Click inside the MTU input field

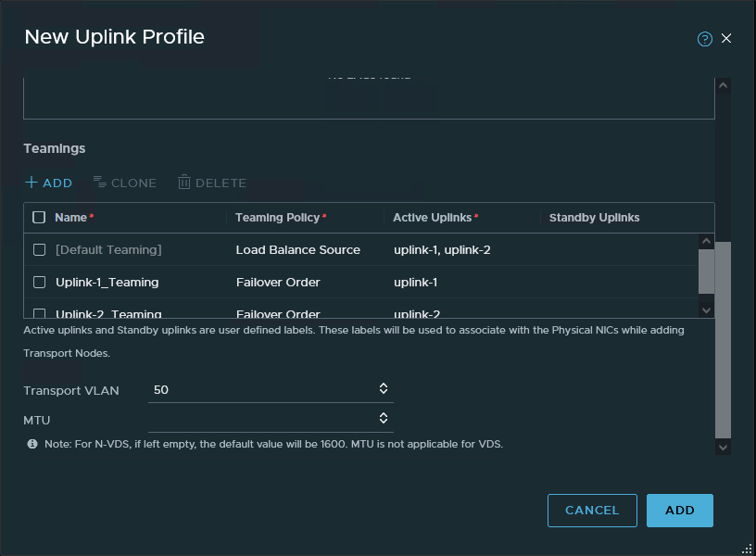tap(259, 418)
